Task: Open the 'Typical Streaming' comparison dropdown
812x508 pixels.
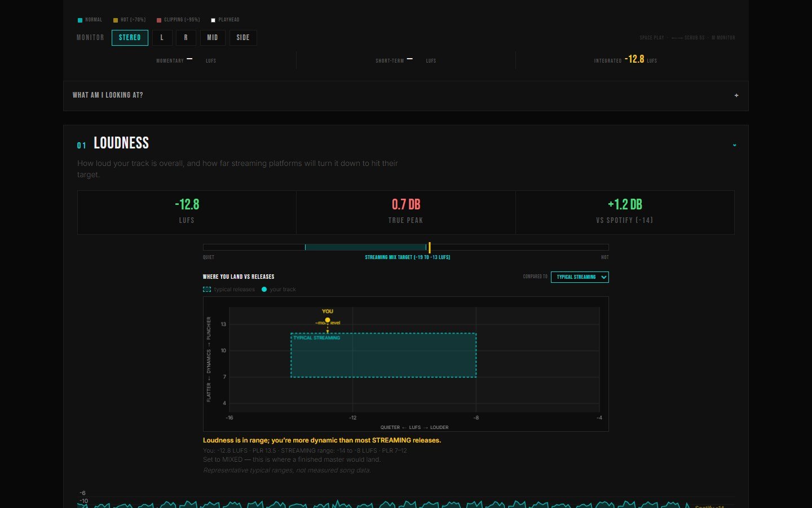Action: pyautogui.click(x=580, y=277)
